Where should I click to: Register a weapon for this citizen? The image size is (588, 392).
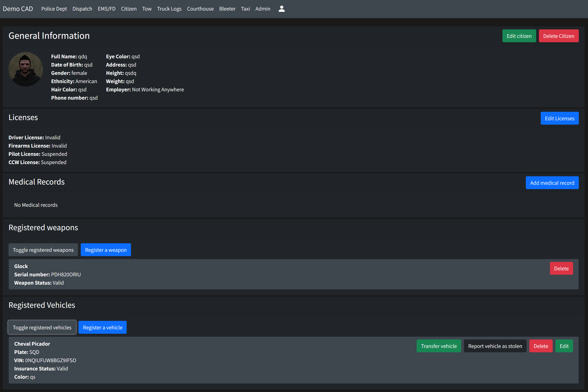106,250
